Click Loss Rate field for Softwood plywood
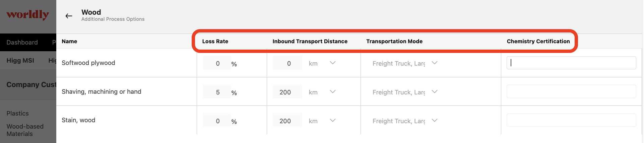Screen dimensions: 644x143 coord(217,63)
